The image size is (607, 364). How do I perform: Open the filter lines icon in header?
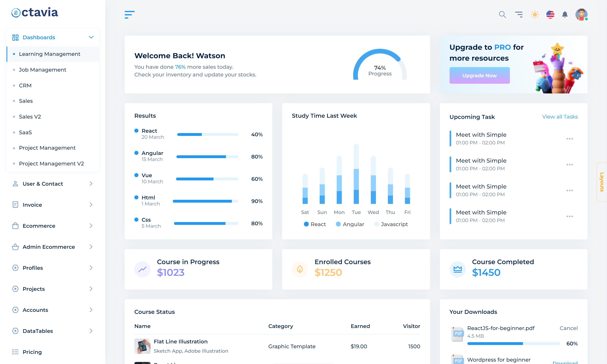click(519, 15)
